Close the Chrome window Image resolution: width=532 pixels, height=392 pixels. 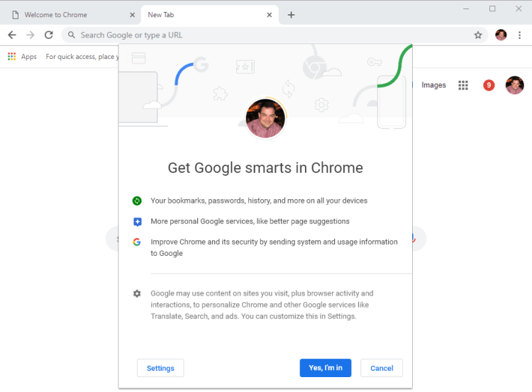pyautogui.click(x=519, y=9)
